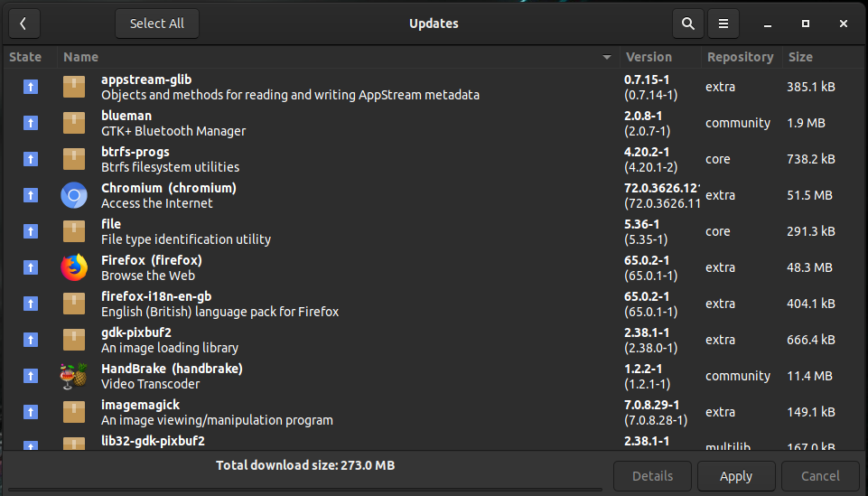This screenshot has width=868, height=496.
Task: Toggle upgrade state for gdk-pixbuf2
Action: (31, 340)
